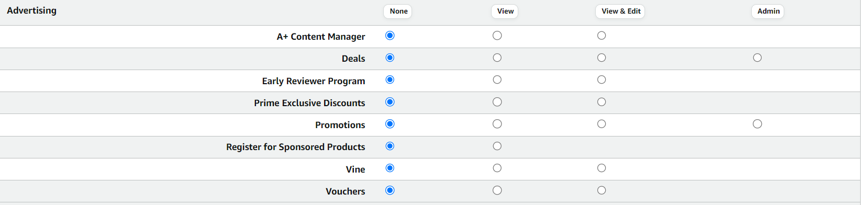Click the View & Edit header button
The height and width of the screenshot is (205, 868).
[x=620, y=12]
